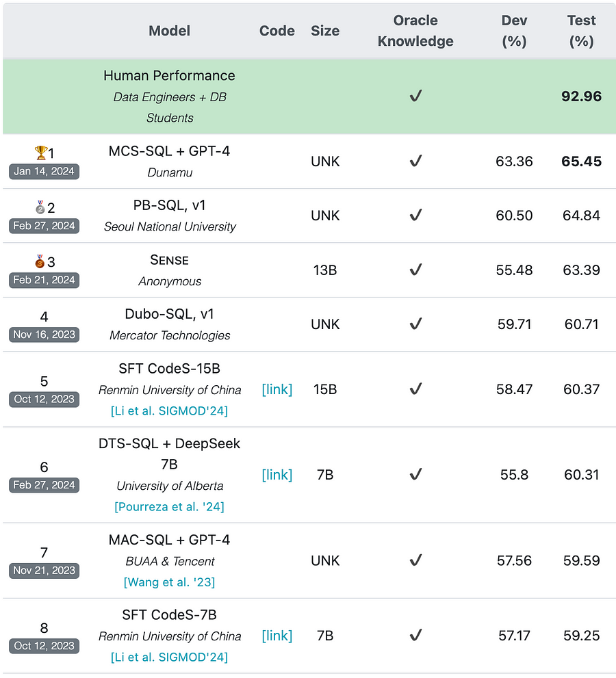This screenshot has height=678, width=616.
Task: Click the Model column header
Action: pos(169,31)
